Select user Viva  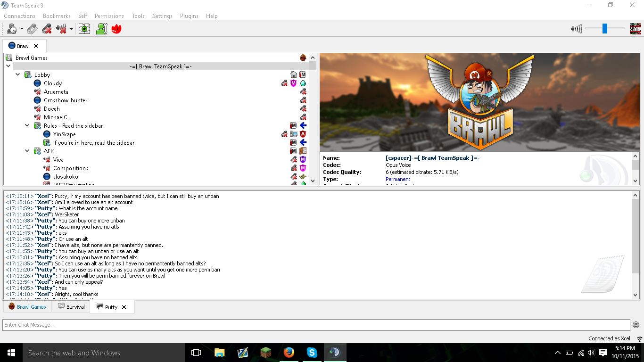coord(58,160)
